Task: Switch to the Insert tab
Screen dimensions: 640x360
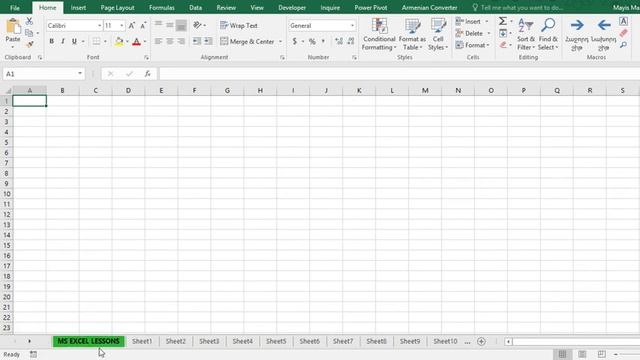Action: click(78, 8)
